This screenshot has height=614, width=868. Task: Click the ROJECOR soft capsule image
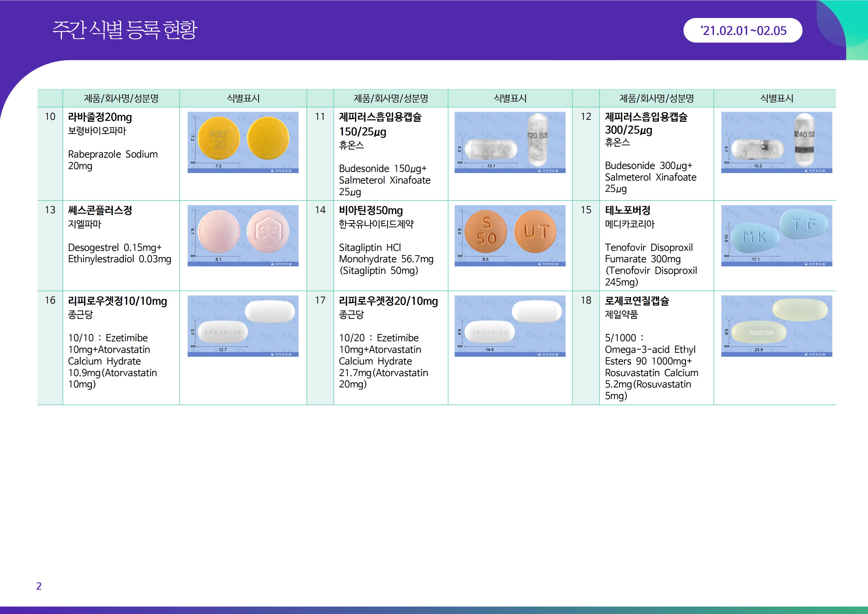[776, 326]
